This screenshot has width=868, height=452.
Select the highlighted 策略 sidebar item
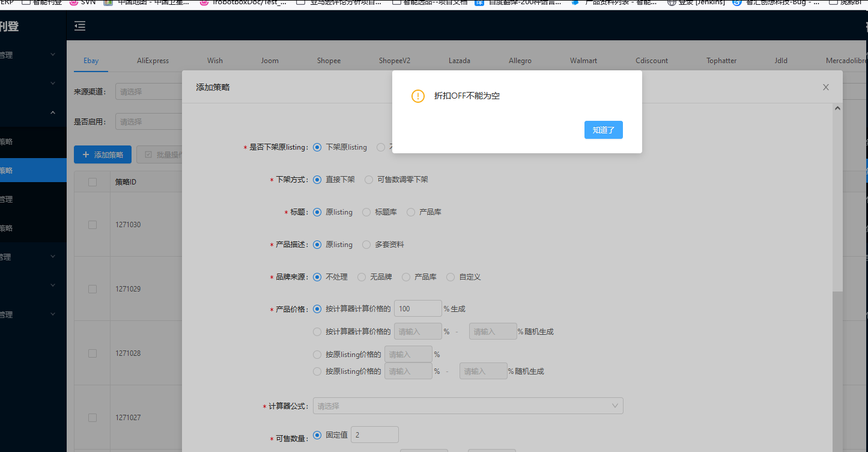(x=33, y=170)
